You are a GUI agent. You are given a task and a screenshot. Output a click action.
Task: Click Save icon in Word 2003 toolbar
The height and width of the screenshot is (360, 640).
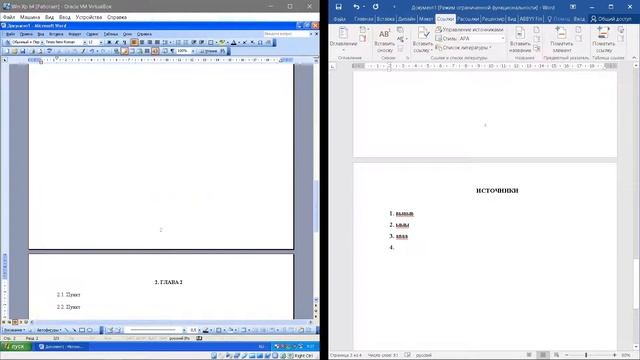click(22, 51)
